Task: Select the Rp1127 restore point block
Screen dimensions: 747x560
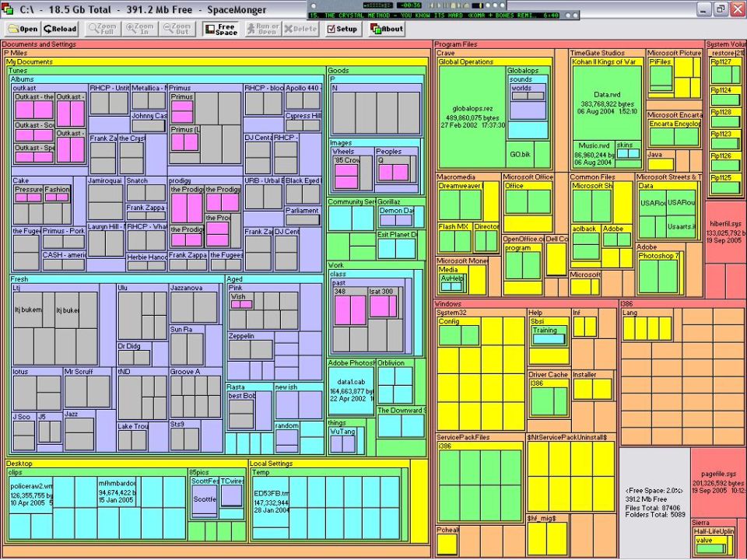Action: click(724, 71)
